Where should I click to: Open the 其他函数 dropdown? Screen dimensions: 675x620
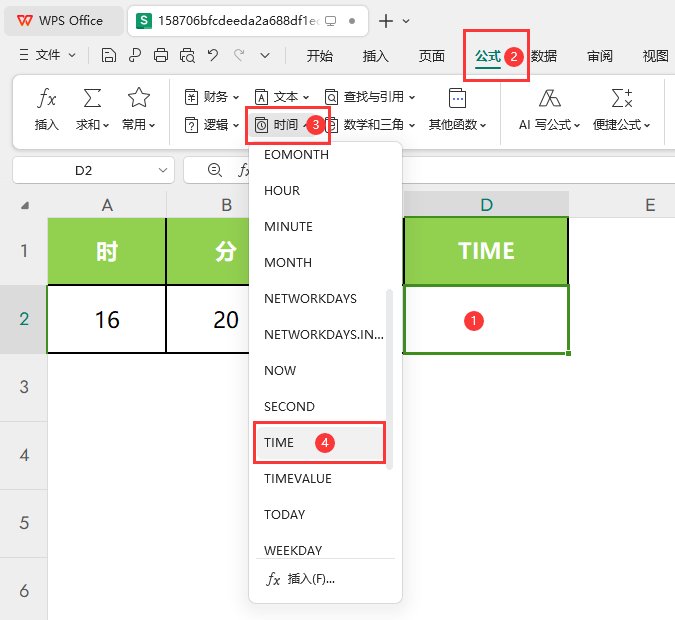coord(457,109)
